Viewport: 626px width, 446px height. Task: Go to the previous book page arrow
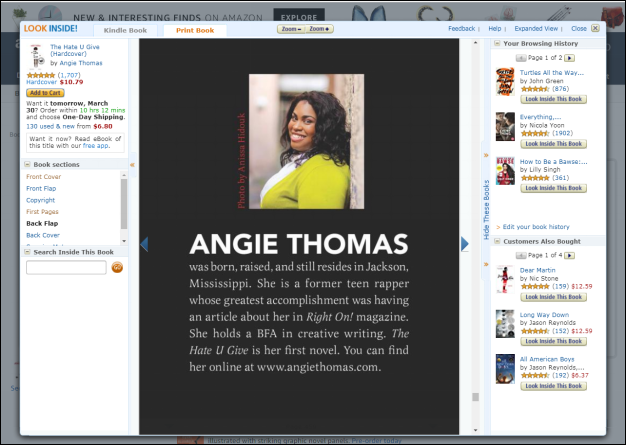pos(144,244)
